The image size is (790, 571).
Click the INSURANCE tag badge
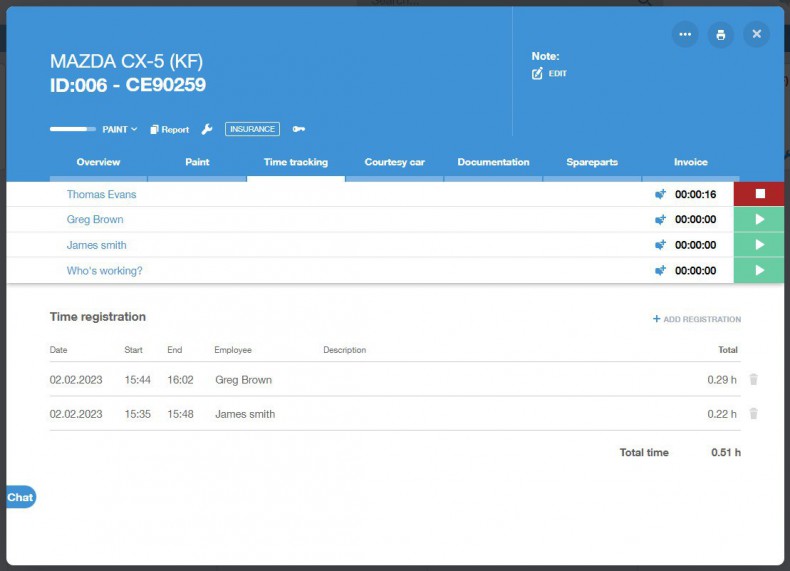252,129
